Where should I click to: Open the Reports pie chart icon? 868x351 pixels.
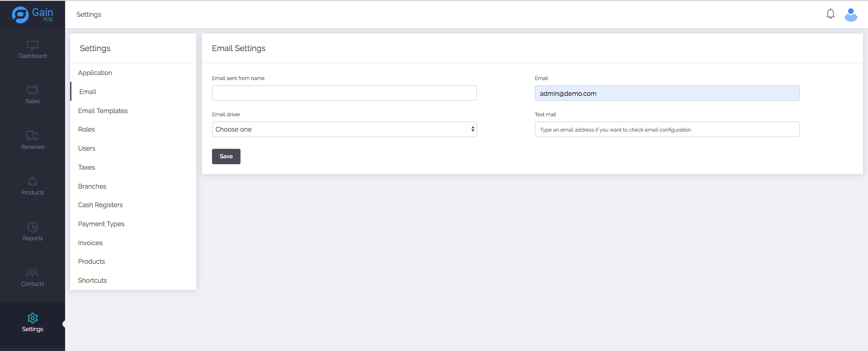tap(33, 227)
